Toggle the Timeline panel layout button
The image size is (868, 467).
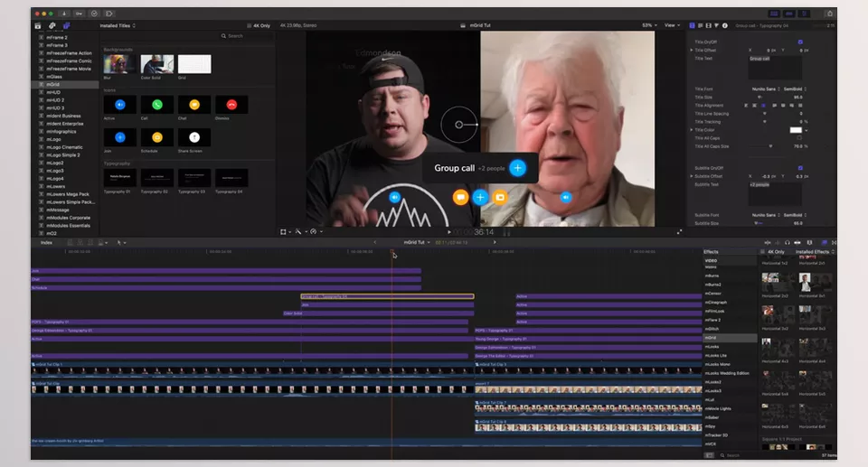pos(789,14)
